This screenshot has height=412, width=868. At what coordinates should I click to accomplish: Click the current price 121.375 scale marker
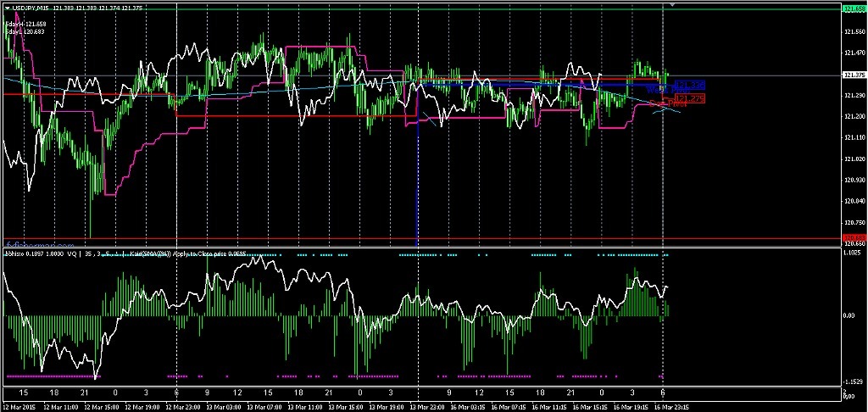pyautogui.click(x=854, y=75)
